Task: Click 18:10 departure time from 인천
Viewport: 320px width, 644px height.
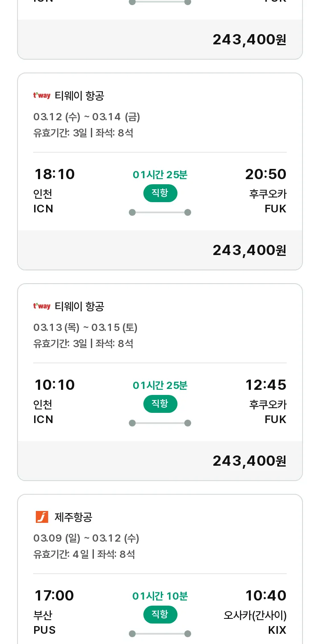Action: [x=54, y=174]
